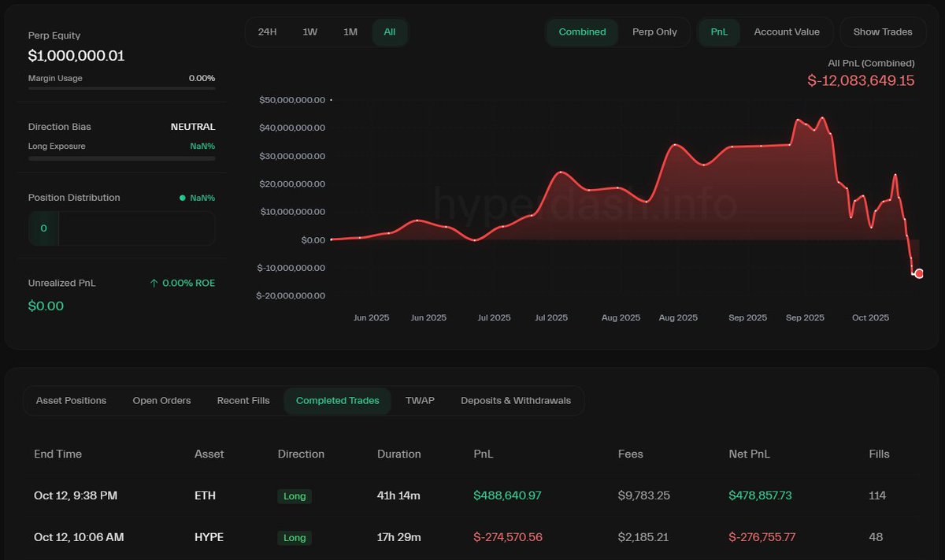Click the 17h 29m duration cell

[399, 537]
